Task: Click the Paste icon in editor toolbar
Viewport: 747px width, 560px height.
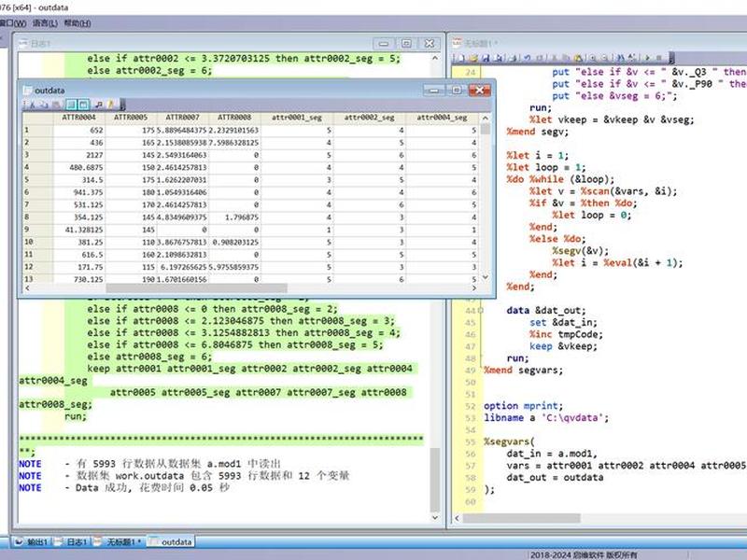Action: tap(578, 58)
